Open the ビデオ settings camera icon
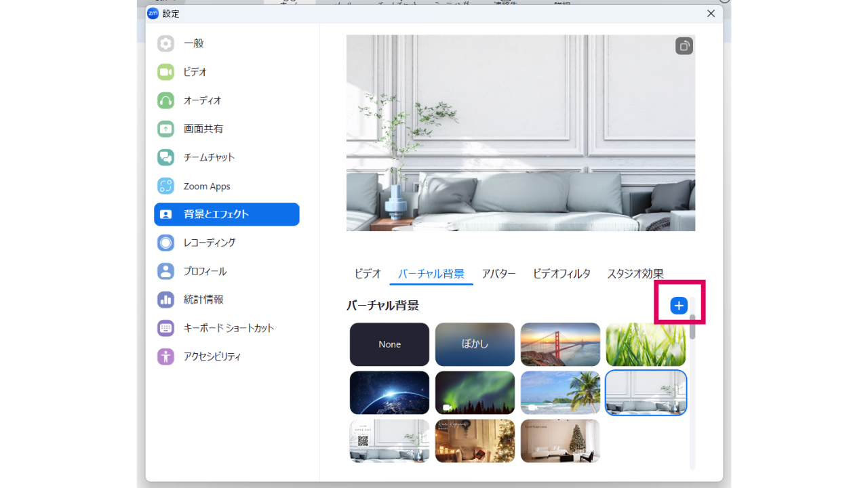868x488 pixels. tap(166, 72)
